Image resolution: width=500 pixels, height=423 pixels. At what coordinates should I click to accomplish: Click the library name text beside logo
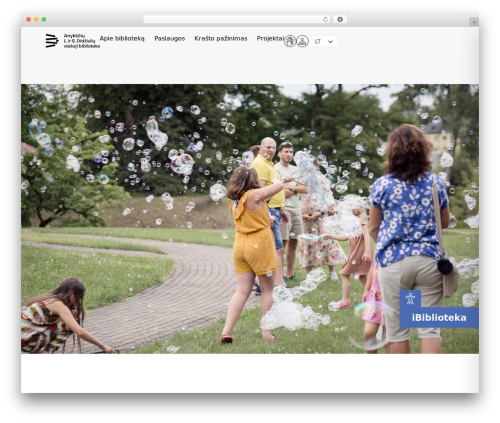pos(81,41)
